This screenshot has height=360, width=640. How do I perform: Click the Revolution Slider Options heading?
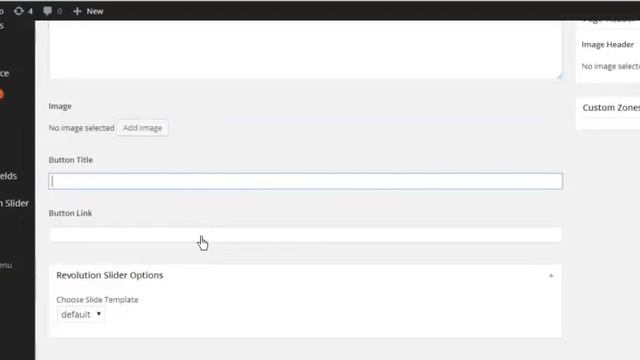click(x=110, y=275)
